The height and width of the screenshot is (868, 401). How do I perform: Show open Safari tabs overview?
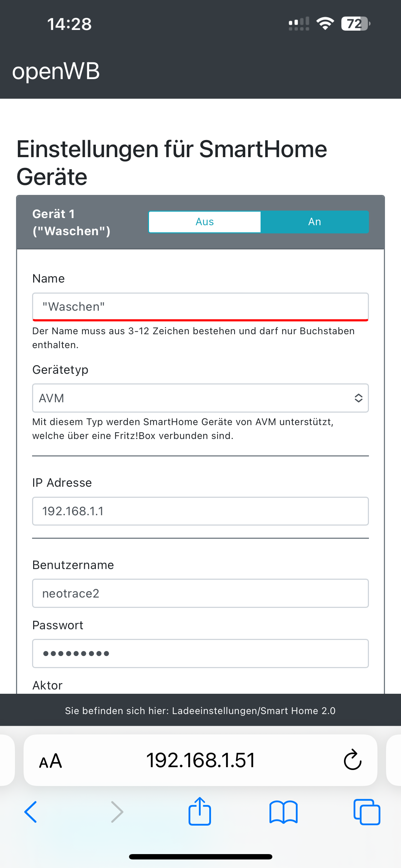(366, 812)
